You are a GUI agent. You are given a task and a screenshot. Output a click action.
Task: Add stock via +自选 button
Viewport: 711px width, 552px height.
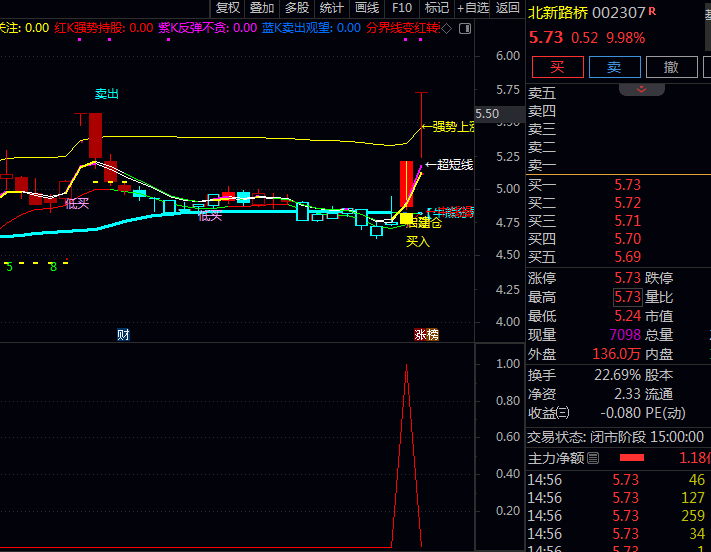point(473,8)
